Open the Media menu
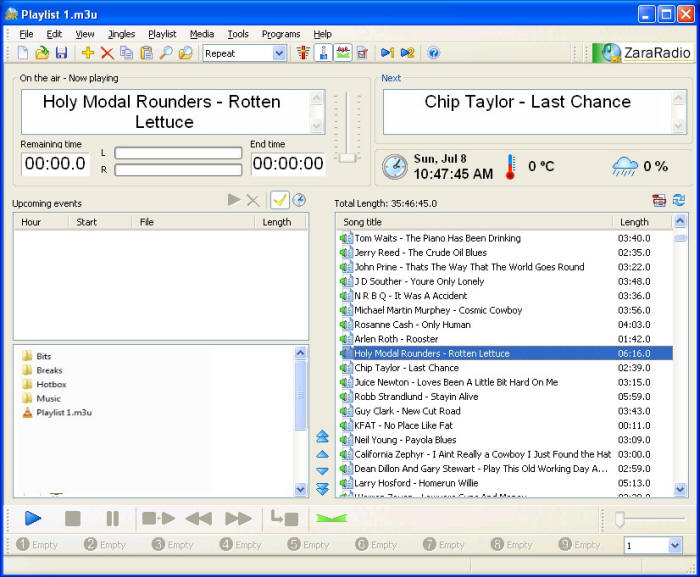 (x=202, y=34)
